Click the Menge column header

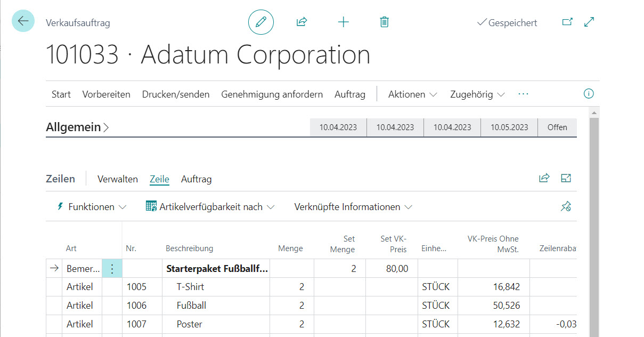click(x=290, y=248)
